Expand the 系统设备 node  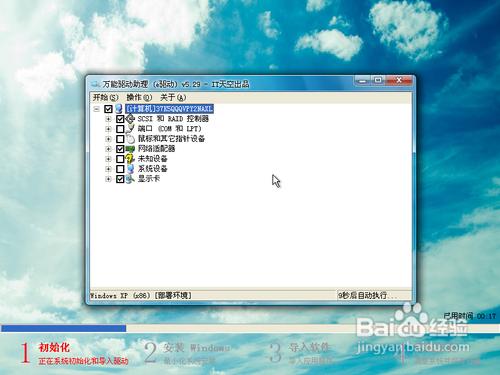108,169
